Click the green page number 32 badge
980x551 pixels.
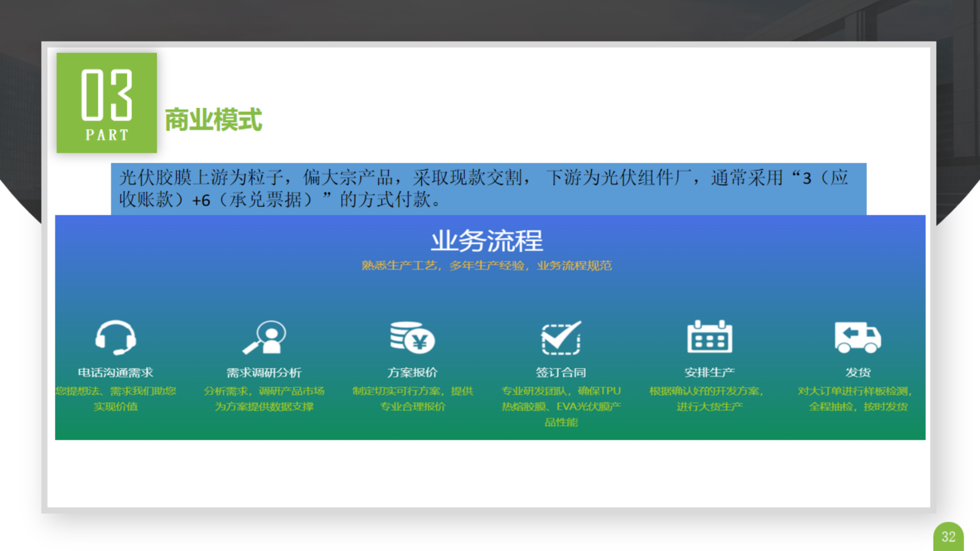948,537
